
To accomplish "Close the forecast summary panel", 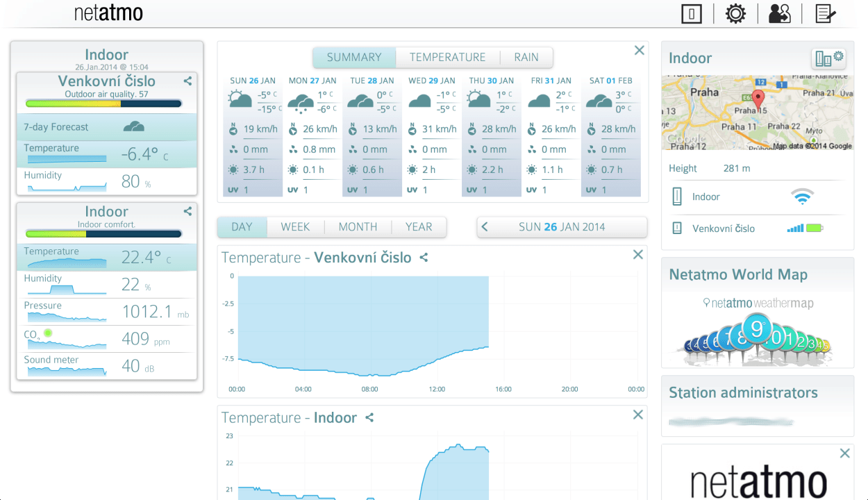I will [x=639, y=50].
